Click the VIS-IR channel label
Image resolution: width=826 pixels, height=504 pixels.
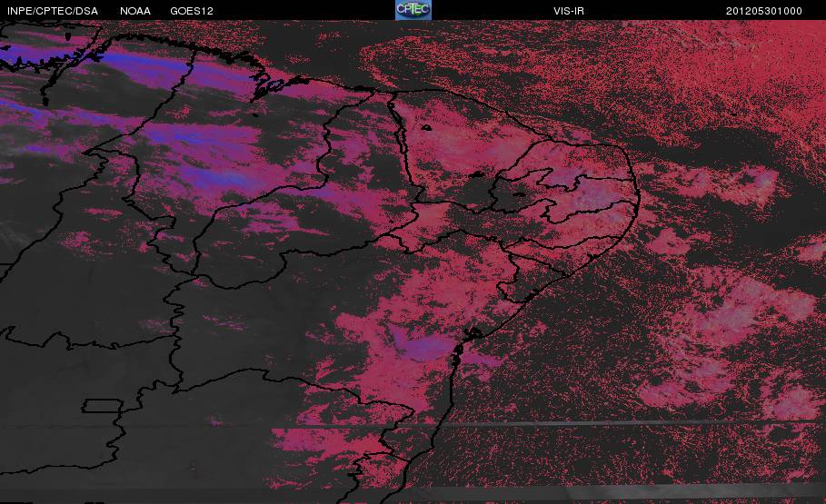[x=569, y=11]
